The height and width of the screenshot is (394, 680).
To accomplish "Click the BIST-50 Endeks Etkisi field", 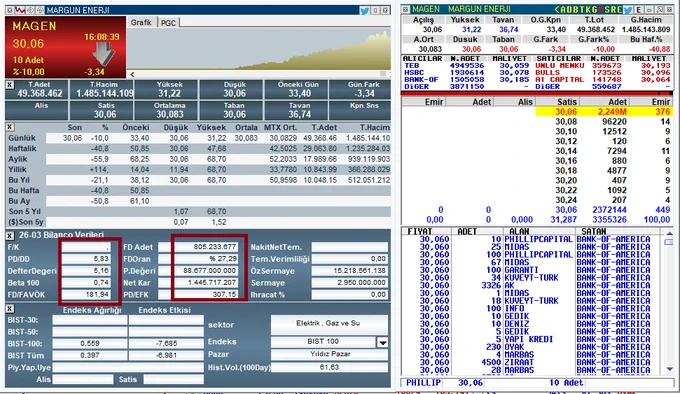I will click(166, 332).
